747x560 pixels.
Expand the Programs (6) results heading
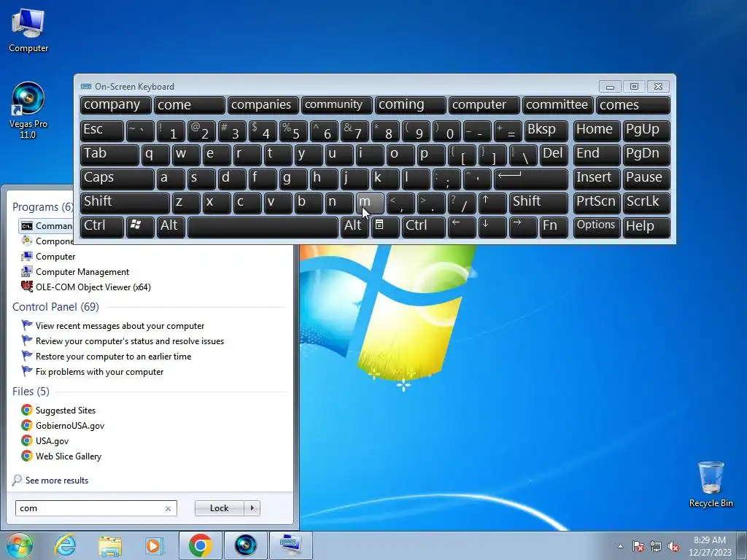pyautogui.click(x=42, y=207)
